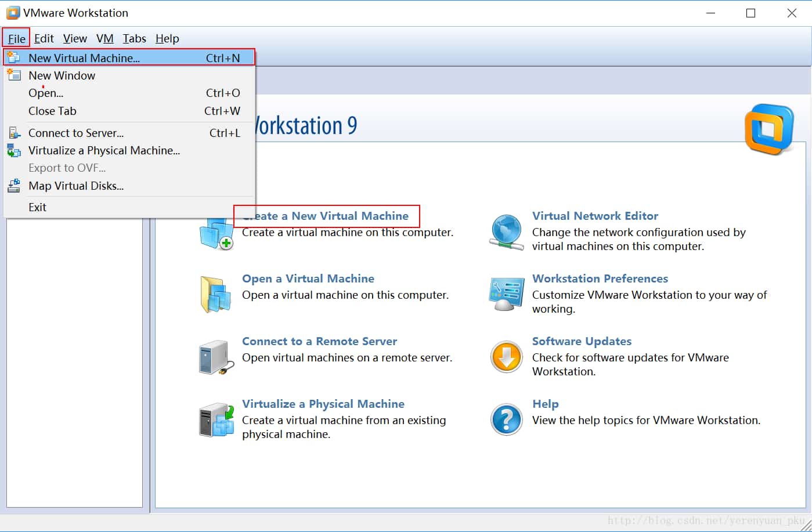Click the Map Virtual Disks icon in File menu
This screenshot has width=812, height=532.
pos(14,186)
